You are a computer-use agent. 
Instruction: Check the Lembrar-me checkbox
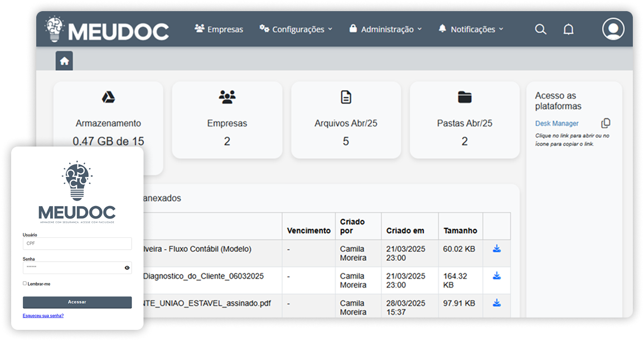25,284
